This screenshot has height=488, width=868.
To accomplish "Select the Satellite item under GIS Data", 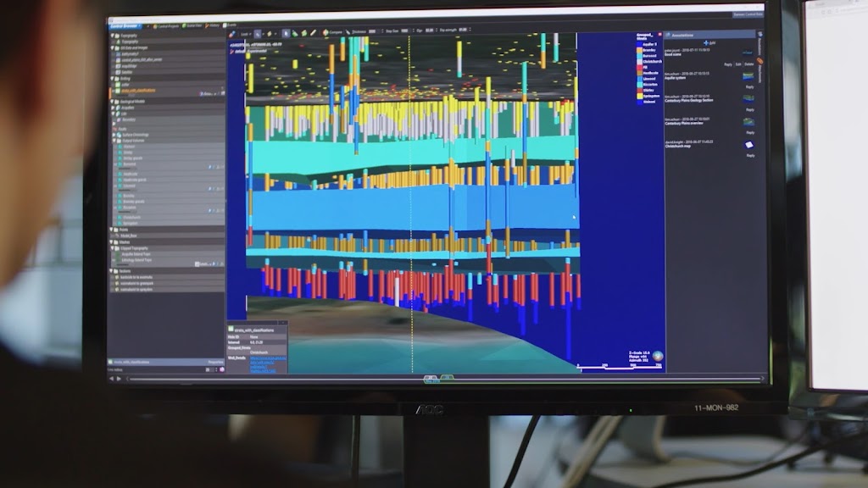I will click(127, 72).
